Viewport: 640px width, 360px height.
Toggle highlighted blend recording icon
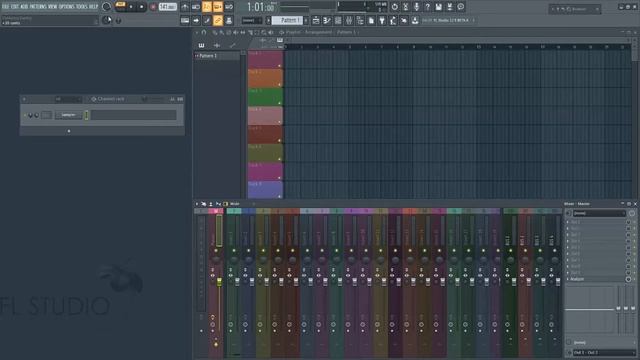pyautogui.click(x=218, y=7)
